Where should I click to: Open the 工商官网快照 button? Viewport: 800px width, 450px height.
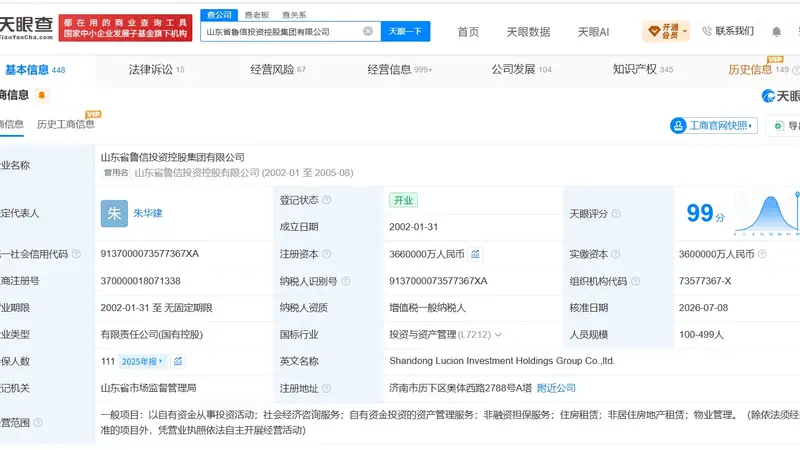pyautogui.click(x=714, y=126)
